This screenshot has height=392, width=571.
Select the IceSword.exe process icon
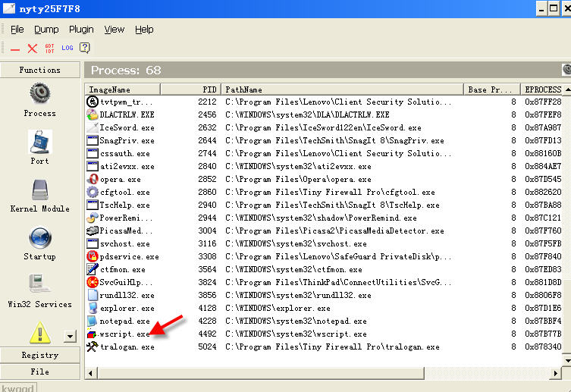coord(93,127)
